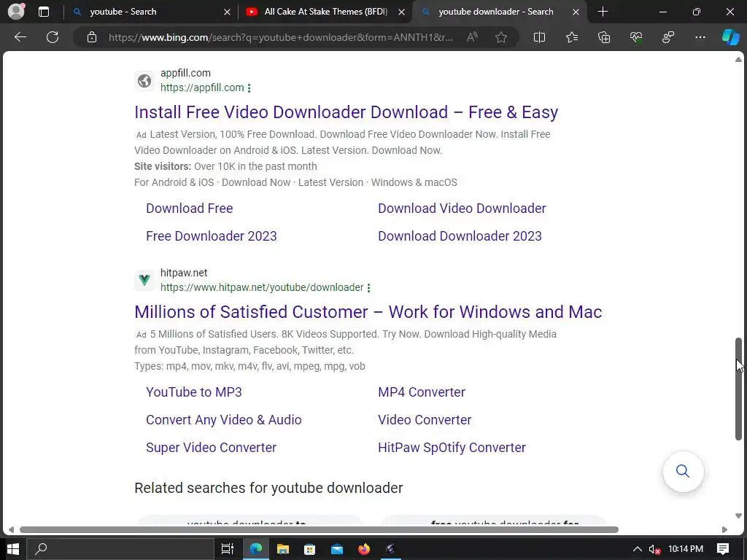Viewport: 747px width, 560px height.
Task: Click vertical scrollbar thumb
Action: 738,389
